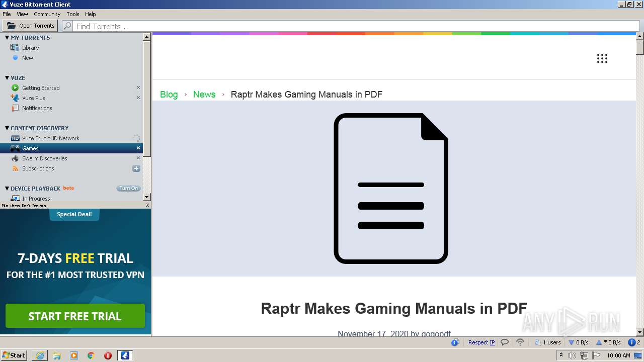Click the upload speed 0 B/s indicator

pos(608,342)
